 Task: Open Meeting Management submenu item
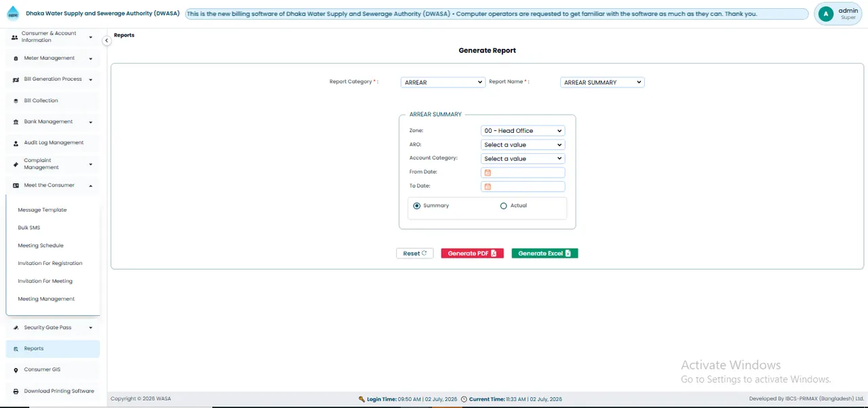(46, 299)
